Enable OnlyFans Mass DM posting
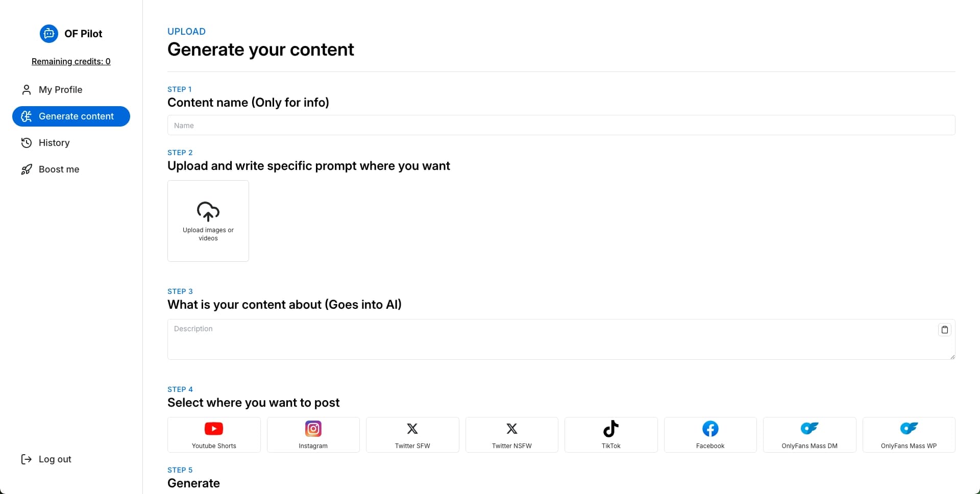 (810, 434)
